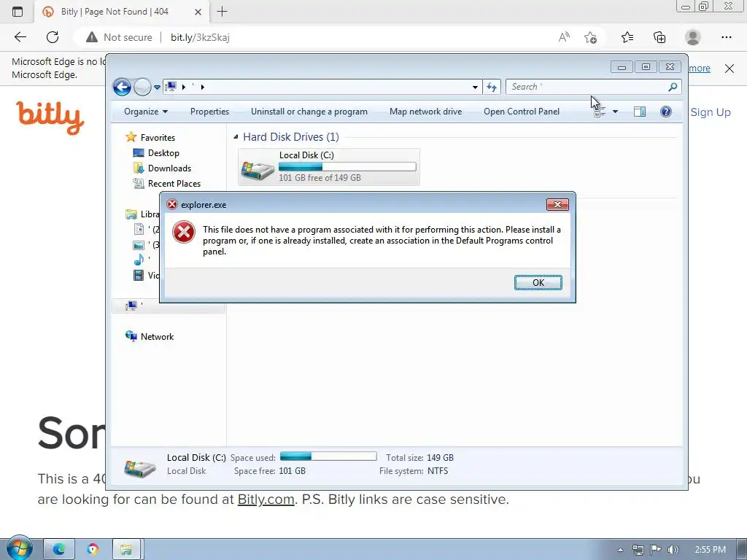Click the Explorer back navigation arrow
The width and height of the screenshot is (747, 560).
pyautogui.click(x=122, y=87)
